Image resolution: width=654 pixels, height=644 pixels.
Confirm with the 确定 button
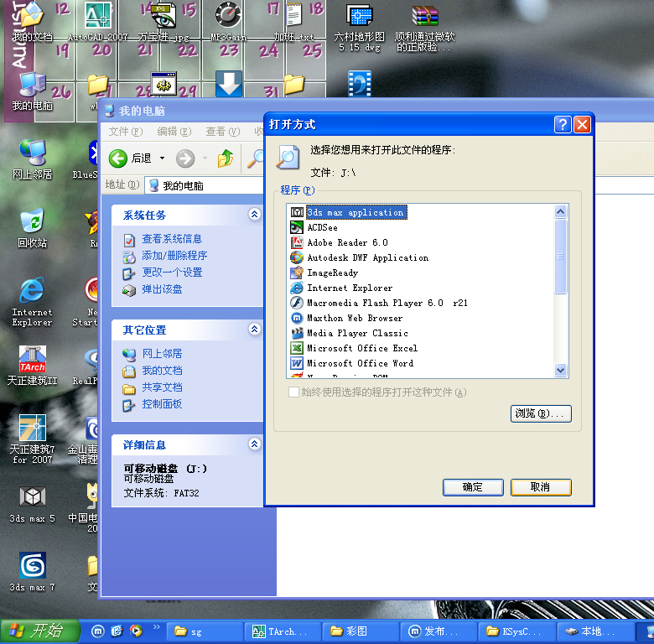point(473,487)
